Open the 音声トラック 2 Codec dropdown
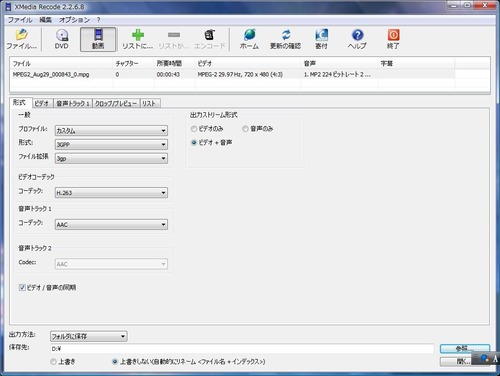This screenshot has width=500, height=376. tap(111, 264)
